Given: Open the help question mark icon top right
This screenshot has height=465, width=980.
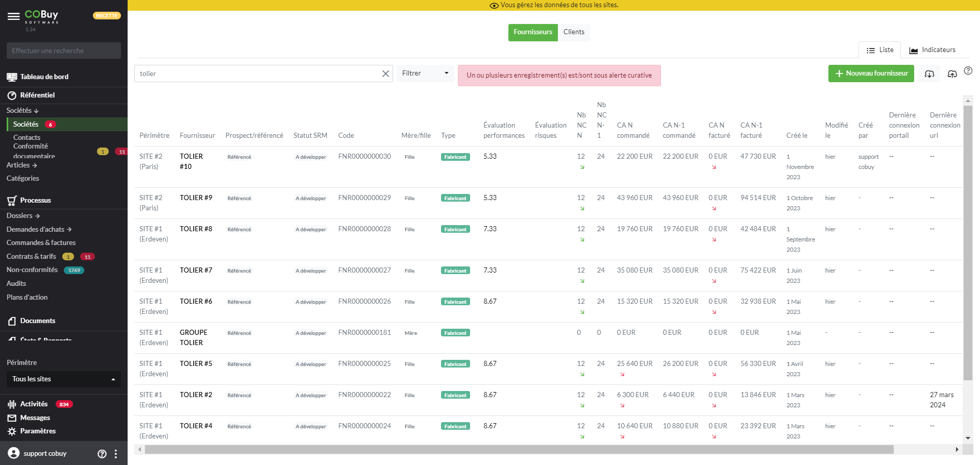Looking at the screenshot, I should coord(968,71).
